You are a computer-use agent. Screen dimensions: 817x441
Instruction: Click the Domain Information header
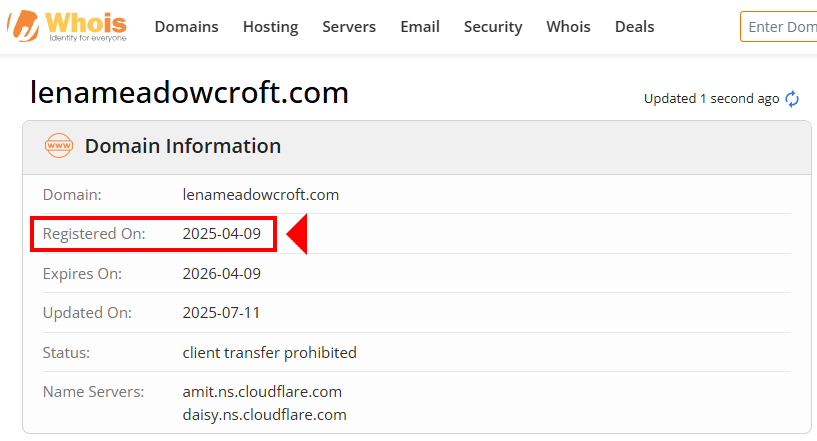(183, 146)
